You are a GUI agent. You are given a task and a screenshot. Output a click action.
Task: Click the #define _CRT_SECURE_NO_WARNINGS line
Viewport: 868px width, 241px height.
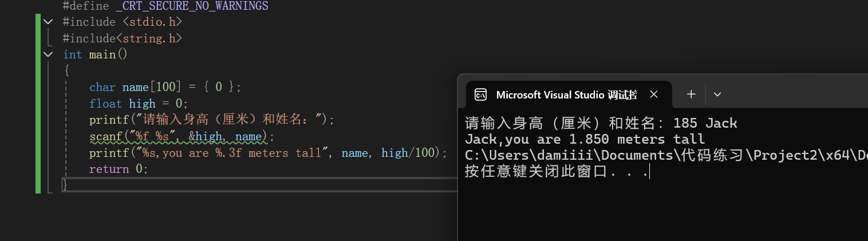pyautogui.click(x=165, y=6)
